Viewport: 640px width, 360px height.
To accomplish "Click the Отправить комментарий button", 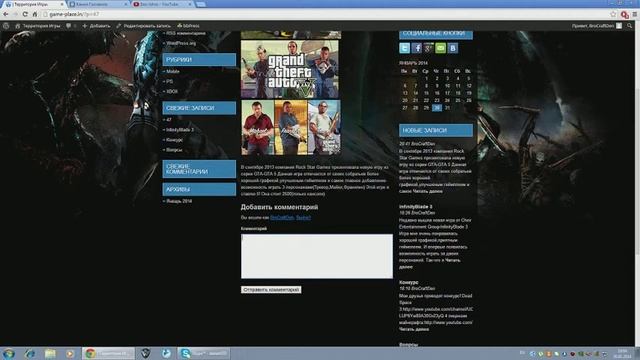I will point(271,289).
